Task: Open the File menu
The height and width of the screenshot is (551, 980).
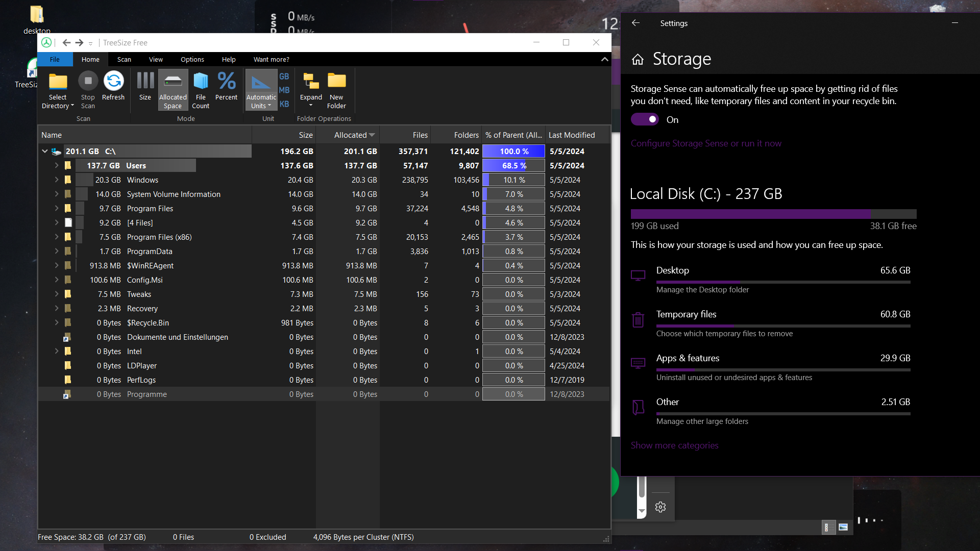Action: click(x=55, y=59)
